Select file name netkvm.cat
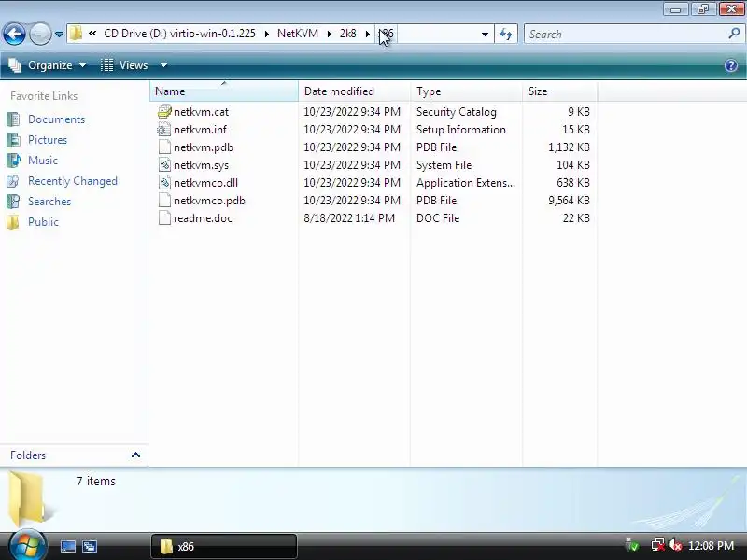 pyautogui.click(x=201, y=112)
